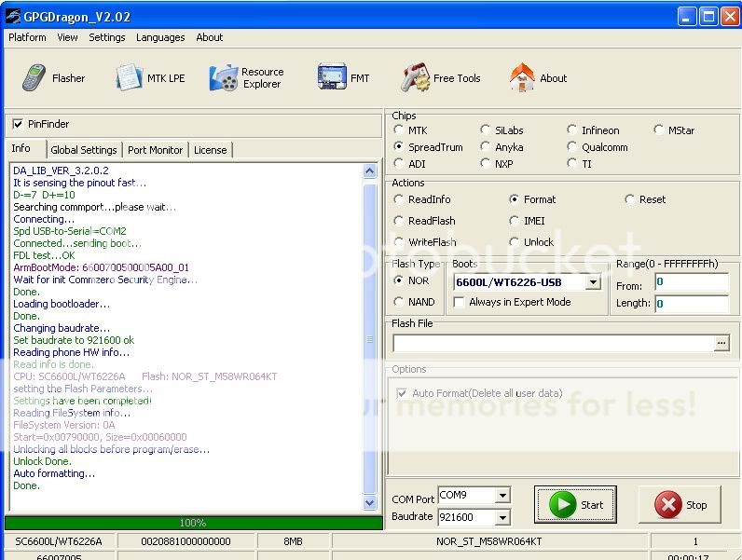The height and width of the screenshot is (560, 742).
Task: Choose ADI chip radio button
Action: [x=398, y=164]
